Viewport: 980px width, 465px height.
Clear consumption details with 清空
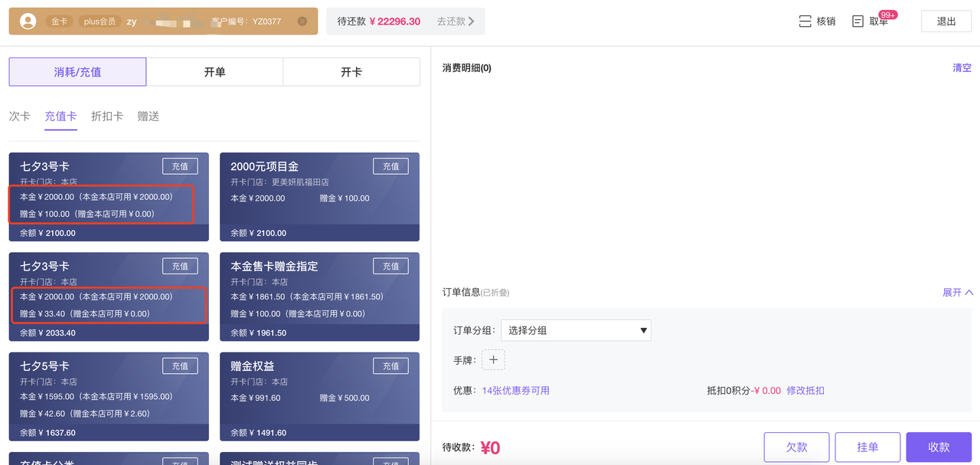[962, 67]
